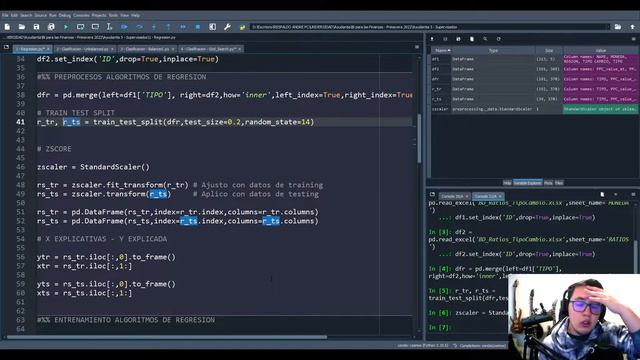Open the File menu
Image resolution: width=640 pixels, height=360 pixels.
pyautogui.click(x=5, y=15)
